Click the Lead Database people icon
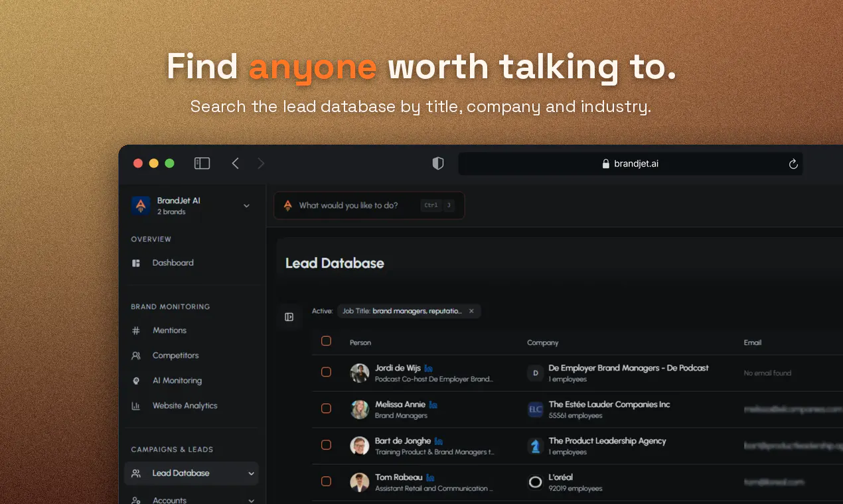Image resolution: width=843 pixels, height=504 pixels. 136,473
